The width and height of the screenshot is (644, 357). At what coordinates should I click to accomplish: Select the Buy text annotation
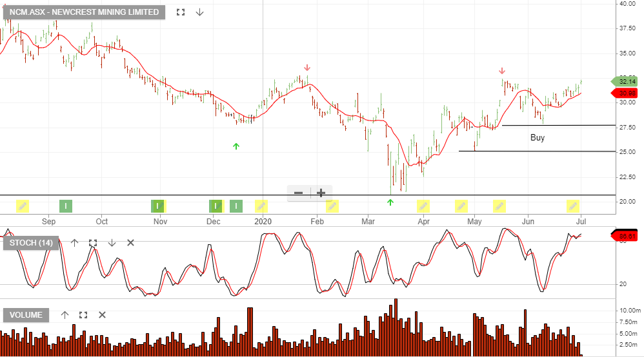tap(538, 137)
